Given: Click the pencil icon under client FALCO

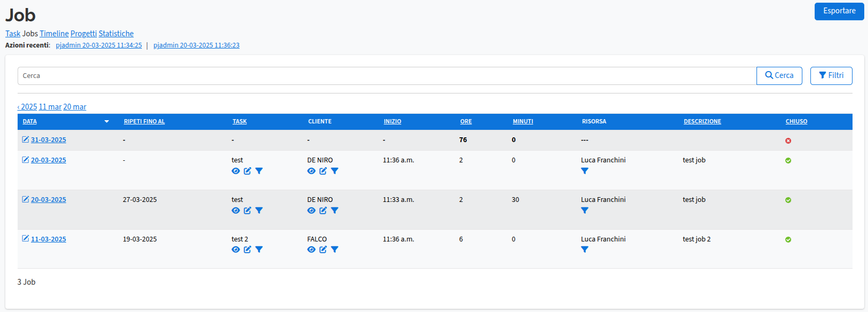Looking at the screenshot, I should point(323,249).
